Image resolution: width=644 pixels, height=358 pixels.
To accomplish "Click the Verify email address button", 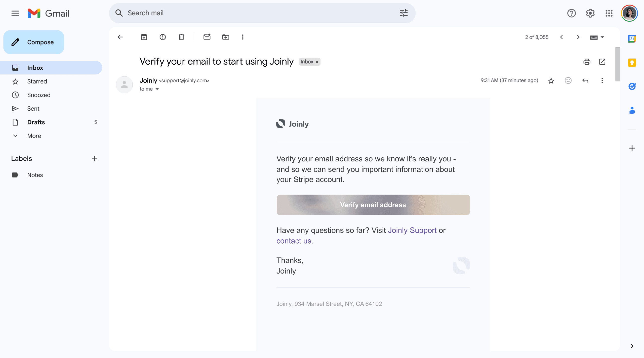I will tap(373, 205).
